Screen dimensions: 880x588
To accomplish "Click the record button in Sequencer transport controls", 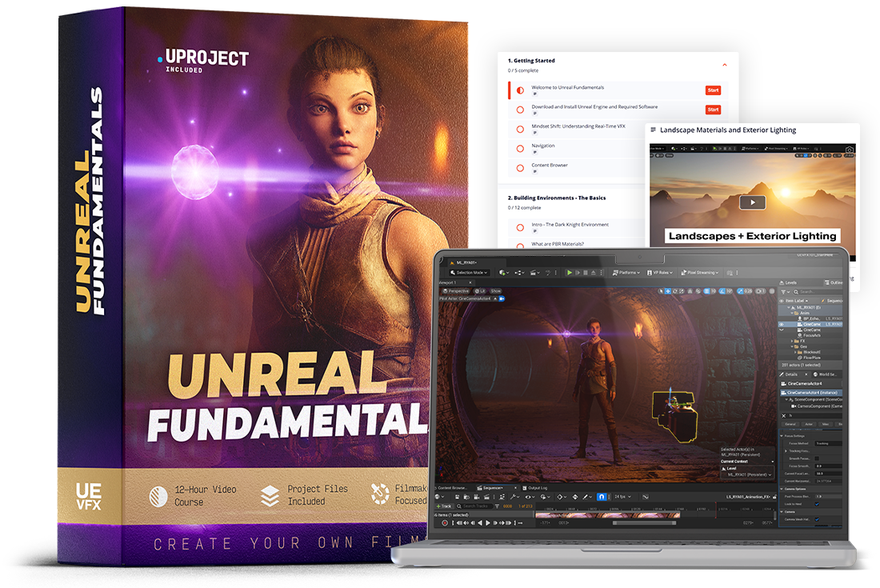I will [445, 523].
